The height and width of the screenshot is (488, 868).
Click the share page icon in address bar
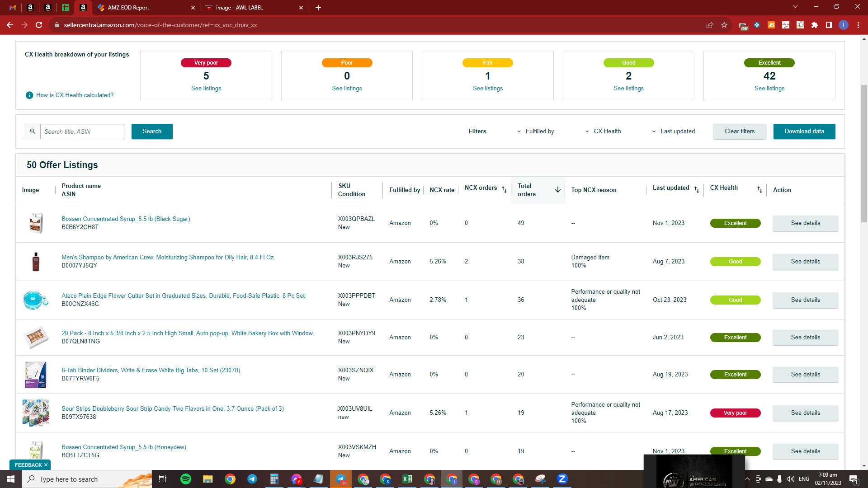click(710, 25)
